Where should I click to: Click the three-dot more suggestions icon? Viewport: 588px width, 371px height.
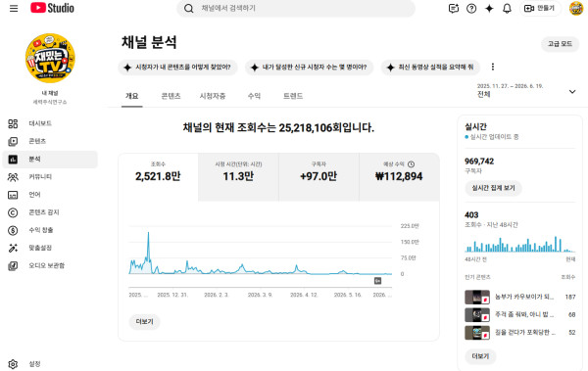(493, 67)
